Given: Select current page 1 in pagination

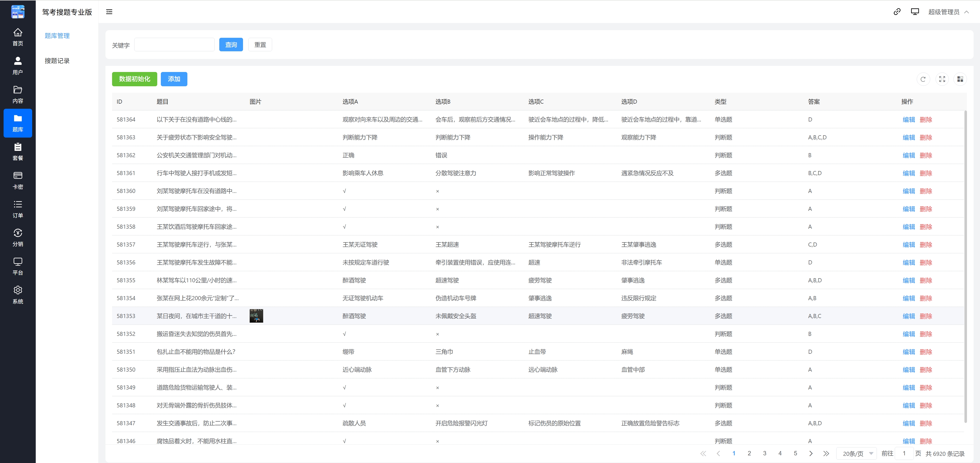Looking at the screenshot, I should [x=734, y=454].
